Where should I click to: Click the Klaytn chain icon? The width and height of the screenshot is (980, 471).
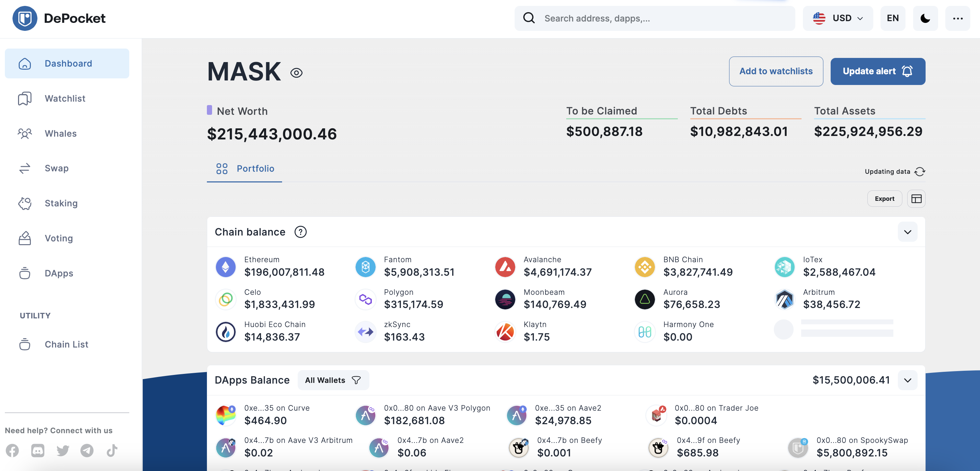pos(505,332)
